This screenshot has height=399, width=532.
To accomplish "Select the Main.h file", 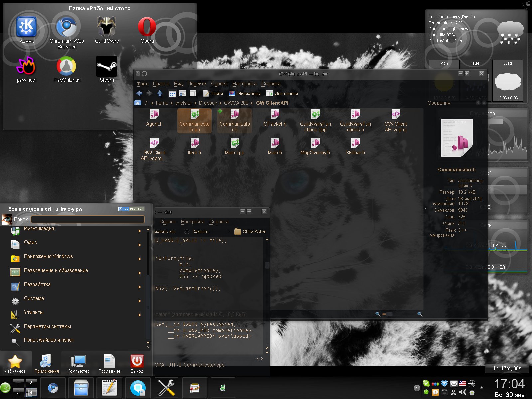I will (x=275, y=147).
